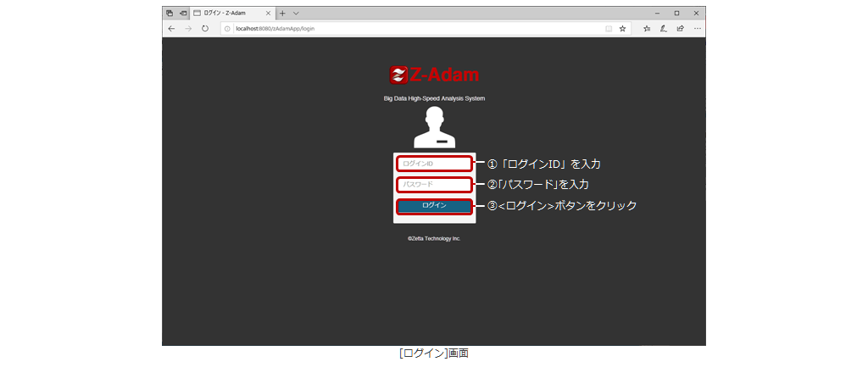868x373 pixels.
Task: Open the favorites hub icon
Action: [x=647, y=29]
